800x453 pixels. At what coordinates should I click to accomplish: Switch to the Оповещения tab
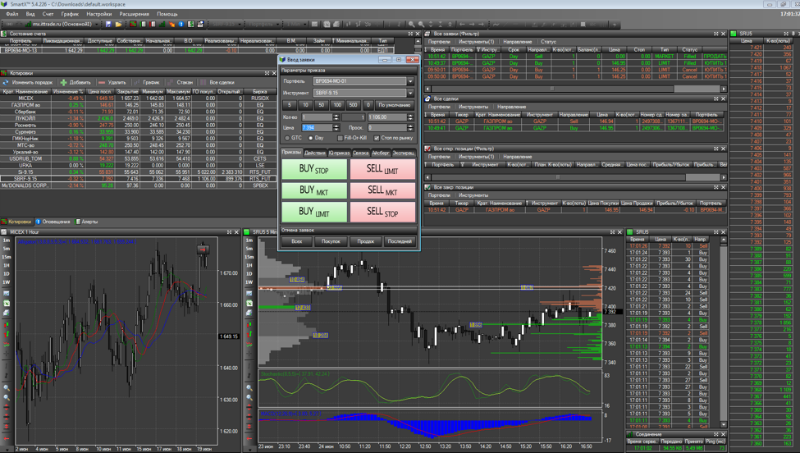(x=53, y=222)
